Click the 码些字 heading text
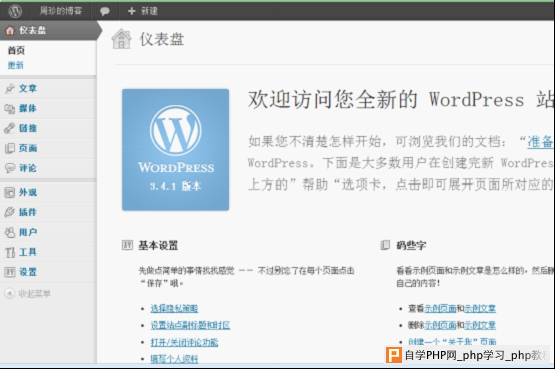Image resolution: width=555 pixels, height=369 pixels. (411, 245)
